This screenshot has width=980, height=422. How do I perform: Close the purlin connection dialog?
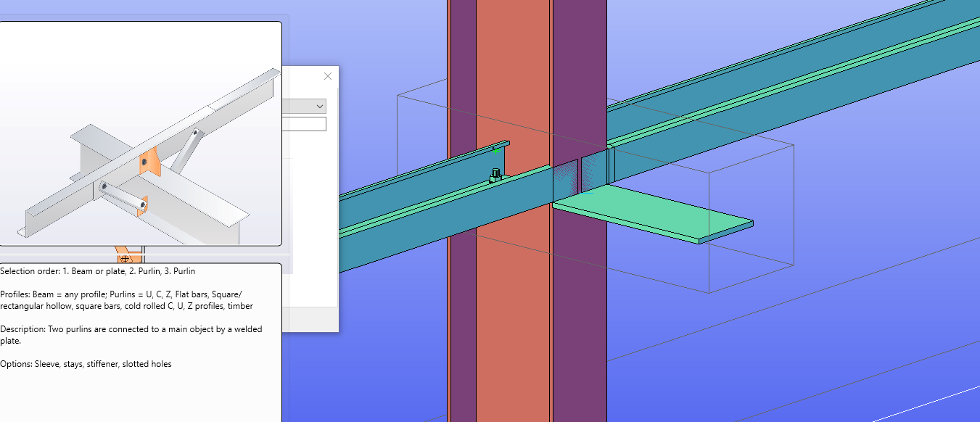click(x=327, y=76)
